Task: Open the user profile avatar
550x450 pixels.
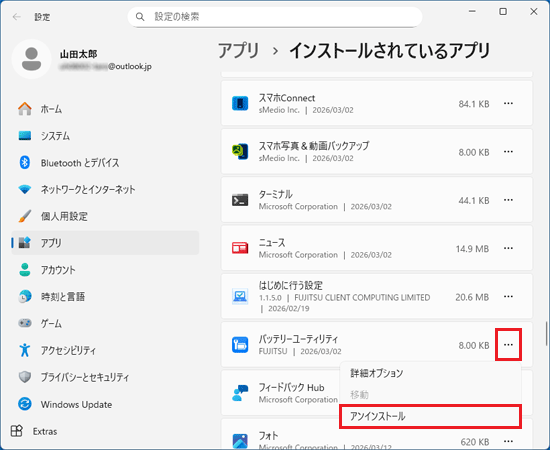Action: [x=32, y=59]
